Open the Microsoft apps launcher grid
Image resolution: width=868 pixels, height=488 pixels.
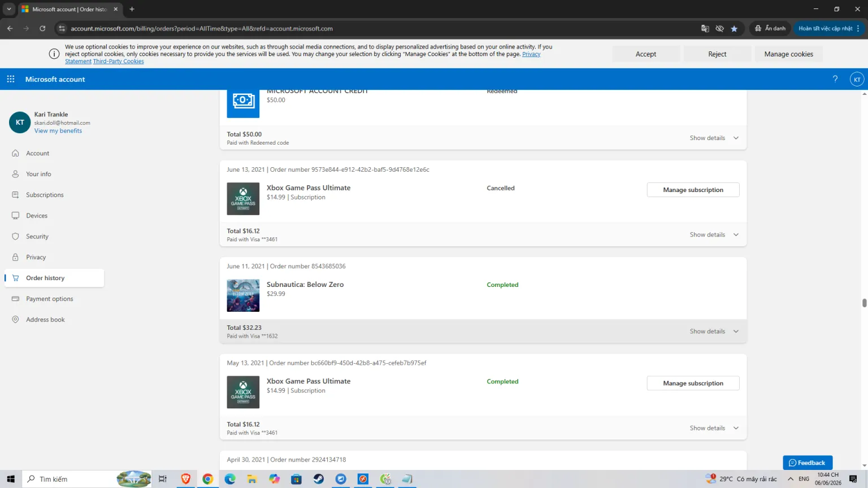pos(11,79)
